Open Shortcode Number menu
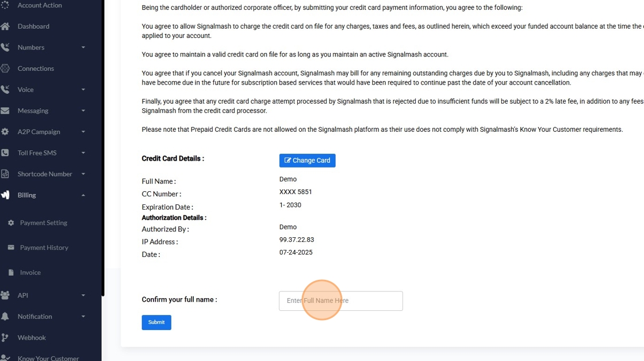Image resolution: width=644 pixels, height=361 pixels. tap(45, 174)
